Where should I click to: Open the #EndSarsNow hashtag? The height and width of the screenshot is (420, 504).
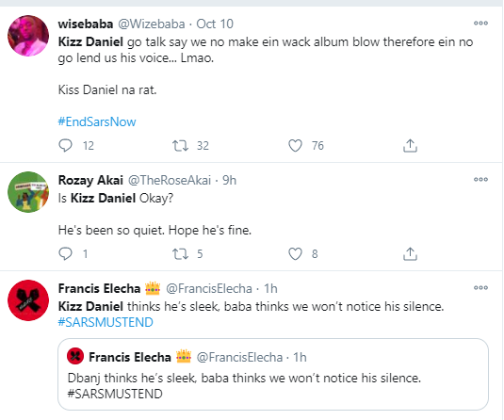point(97,121)
